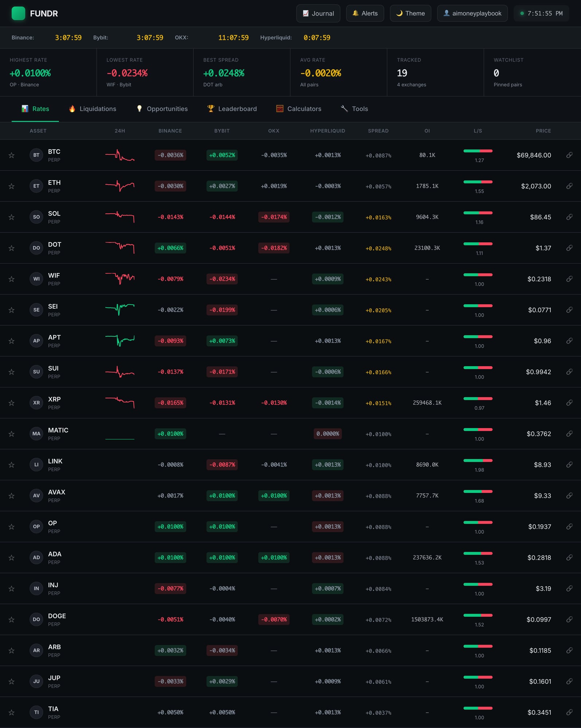The image size is (581, 728).
Task: Sort by the L/S column header
Action: (x=478, y=131)
